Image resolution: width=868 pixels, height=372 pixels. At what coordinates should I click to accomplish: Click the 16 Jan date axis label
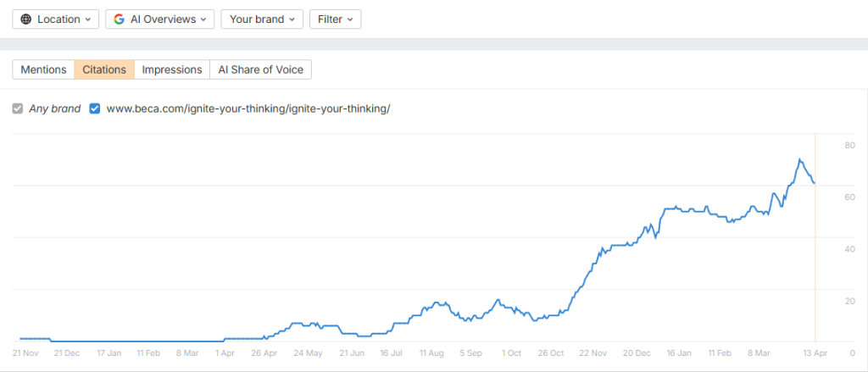679,353
